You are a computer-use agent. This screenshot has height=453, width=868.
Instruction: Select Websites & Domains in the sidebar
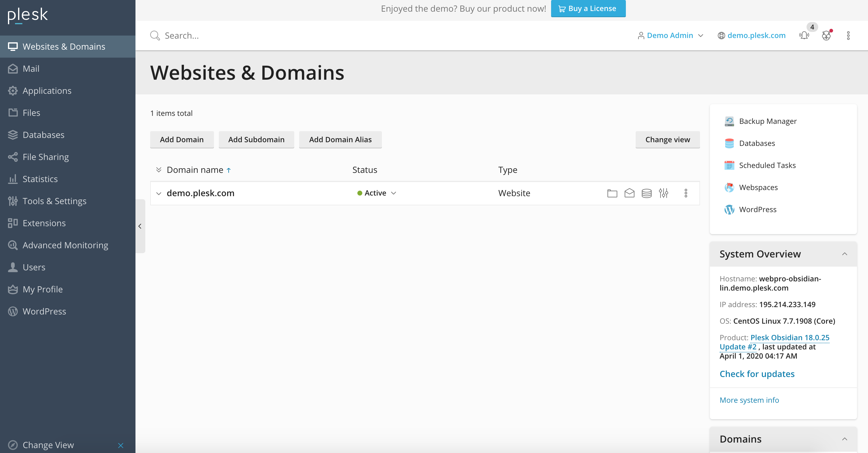(x=68, y=47)
